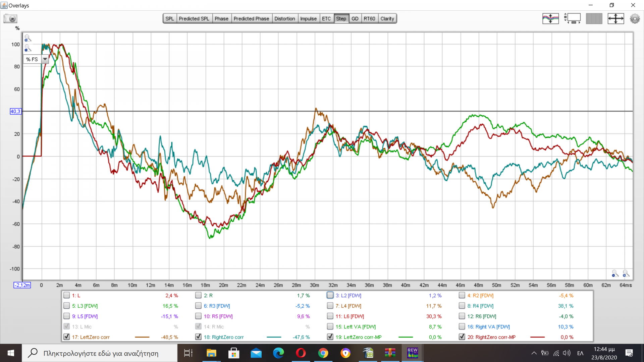
Task: Select the Step tab
Action: (341, 19)
